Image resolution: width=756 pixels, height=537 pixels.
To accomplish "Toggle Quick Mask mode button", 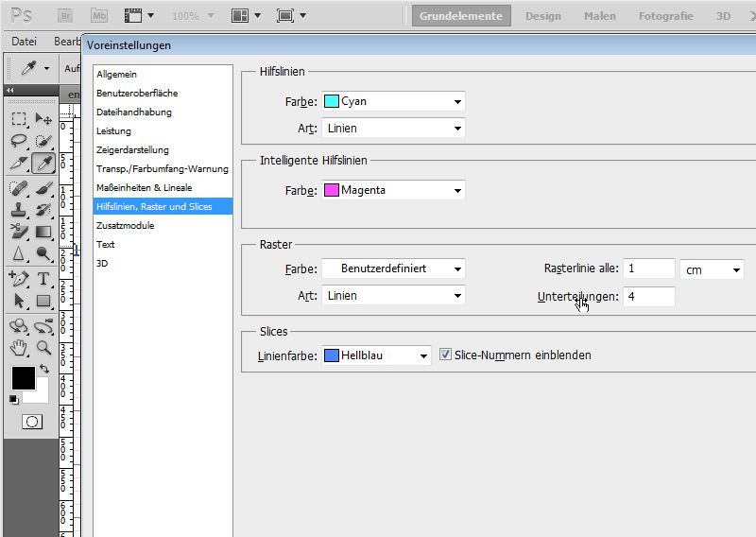I will [x=31, y=422].
